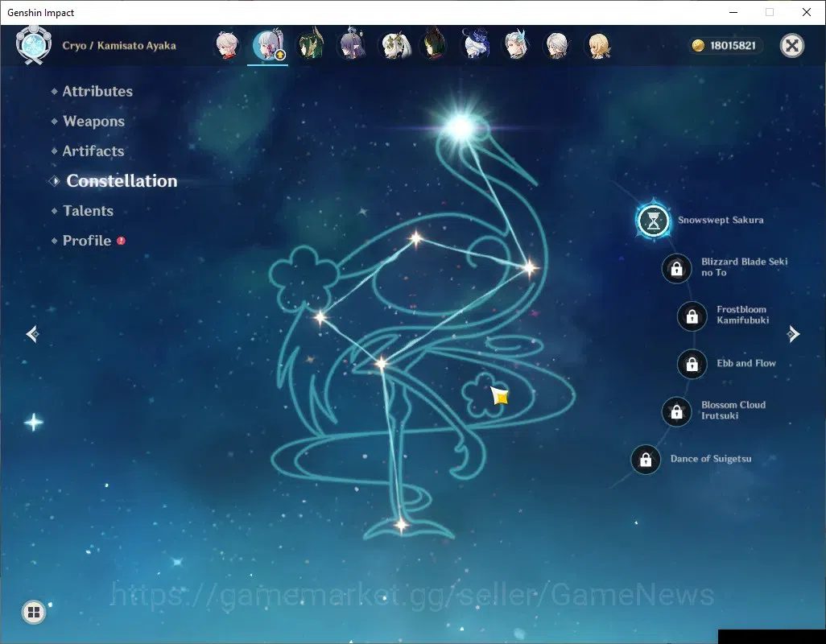826x644 pixels.
Task: Open the Profile menu
Action: [x=87, y=241]
